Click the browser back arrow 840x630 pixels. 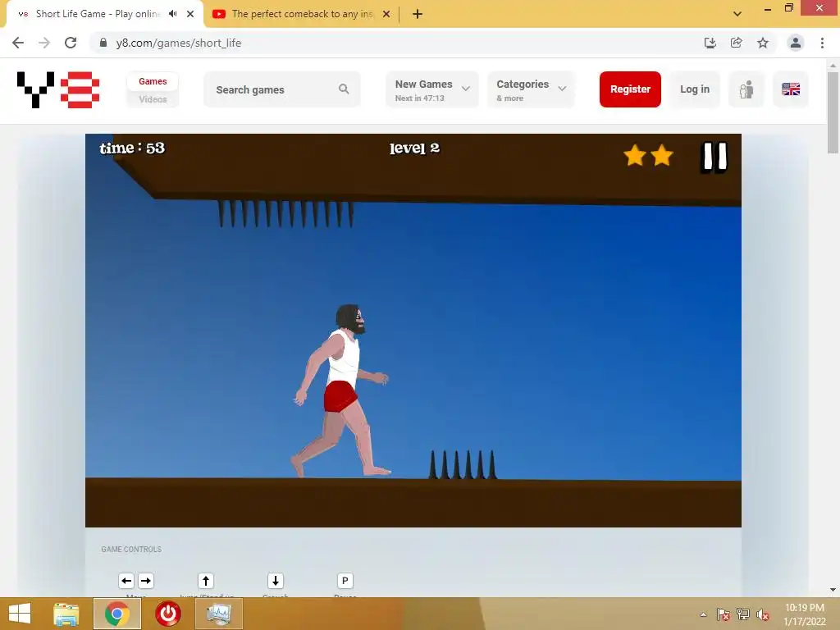tap(18, 43)
